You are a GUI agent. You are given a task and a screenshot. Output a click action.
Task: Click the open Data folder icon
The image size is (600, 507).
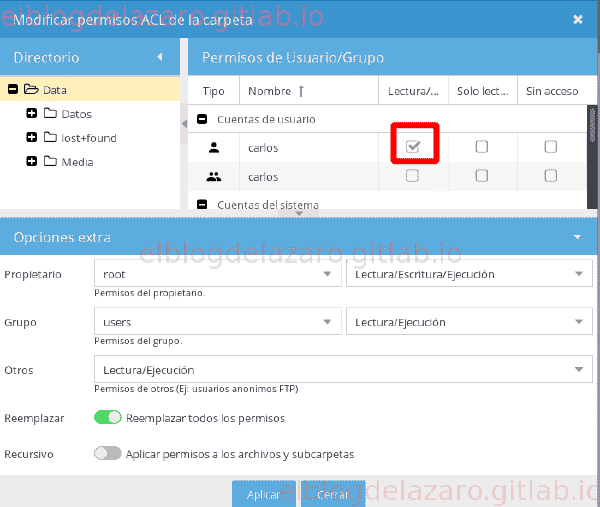(31, 90)
